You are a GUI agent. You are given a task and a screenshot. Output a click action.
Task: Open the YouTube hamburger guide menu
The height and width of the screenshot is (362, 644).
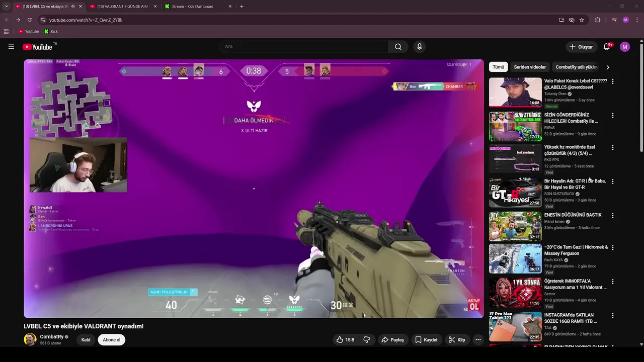(11, 47)
